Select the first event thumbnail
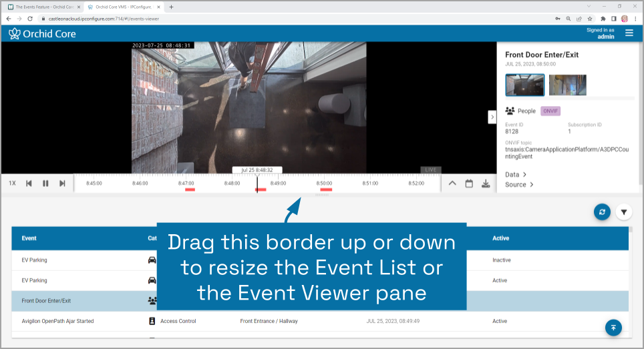 point(525,85)
